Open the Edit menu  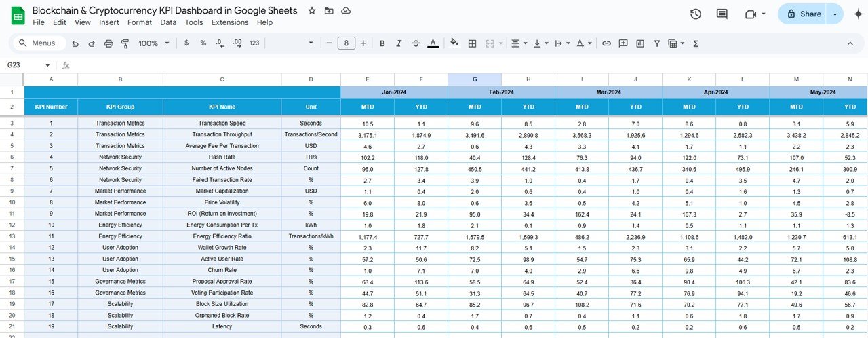(60, 22)
